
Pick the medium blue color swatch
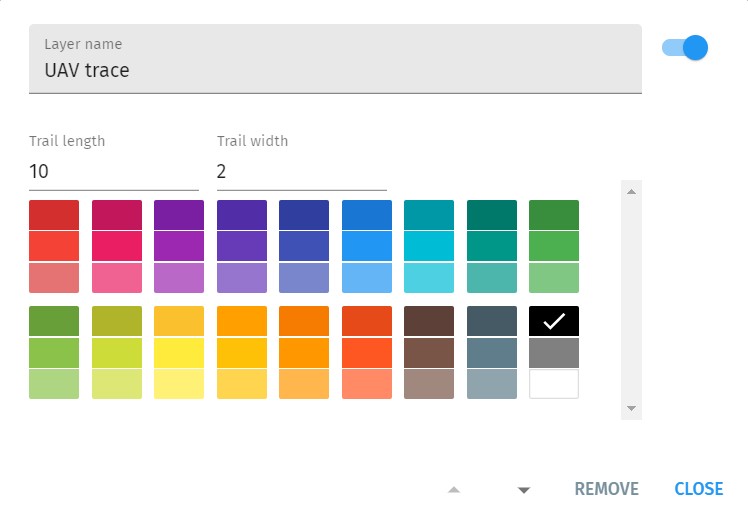(366, 246)
